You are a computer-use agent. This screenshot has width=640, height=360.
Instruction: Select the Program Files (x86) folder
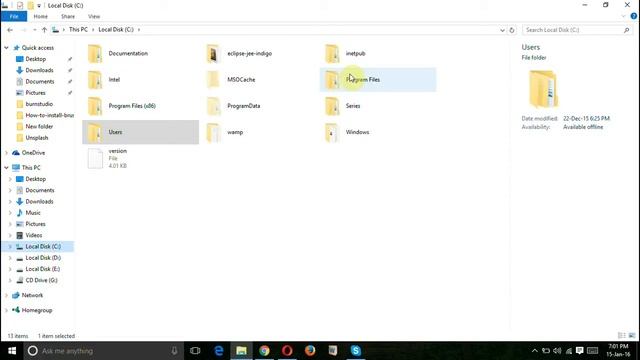tap(140, 106)
